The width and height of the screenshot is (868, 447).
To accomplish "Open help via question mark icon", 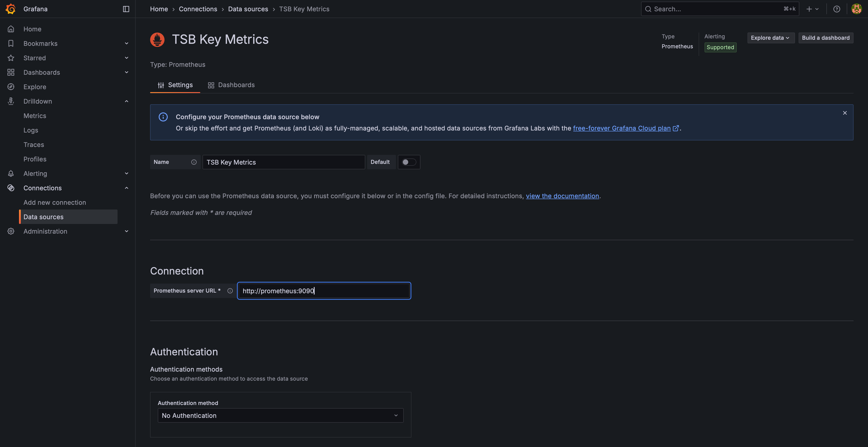I will pyautogui.click(x=836, y=9).
